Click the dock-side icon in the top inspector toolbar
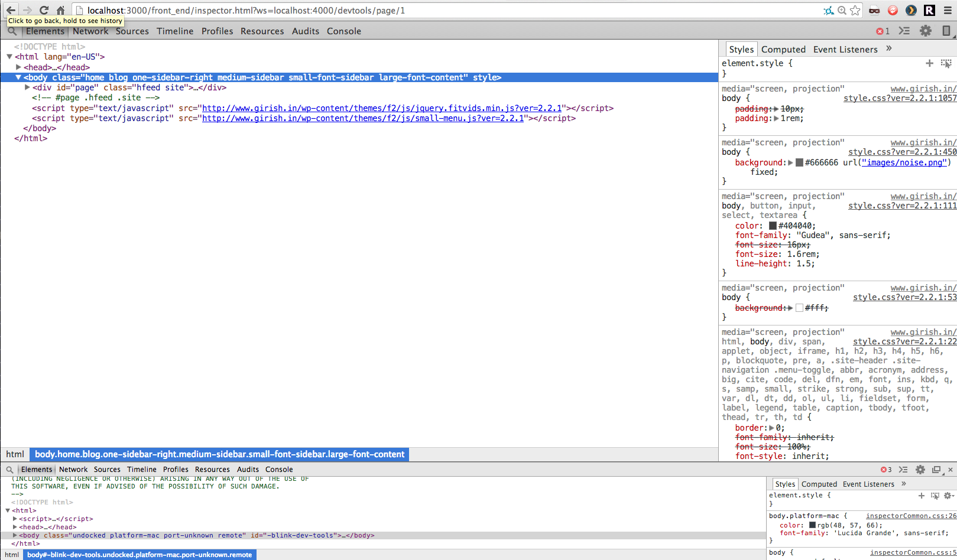The height and width of the screenshot is (560, 957). click(946, 31)
